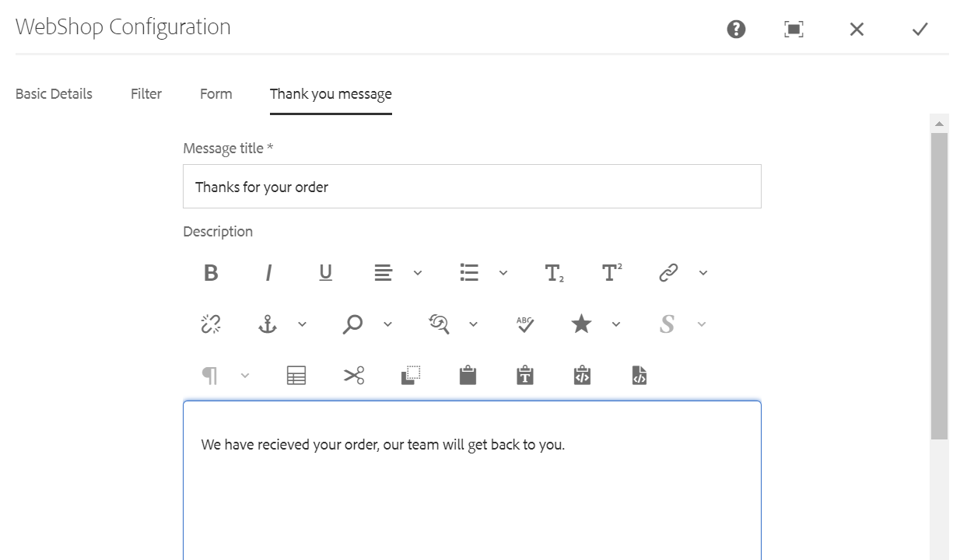This screenshot has height=560, width=953.
Task: Paste as plain text icon
Action: pyautogui.click(x=525, y=376)
